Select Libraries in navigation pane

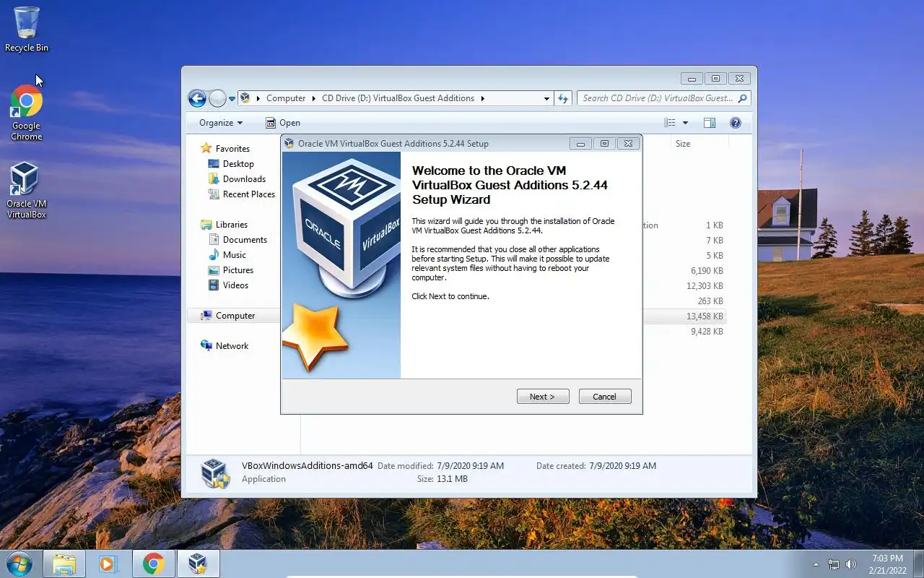tap(224, 225)
